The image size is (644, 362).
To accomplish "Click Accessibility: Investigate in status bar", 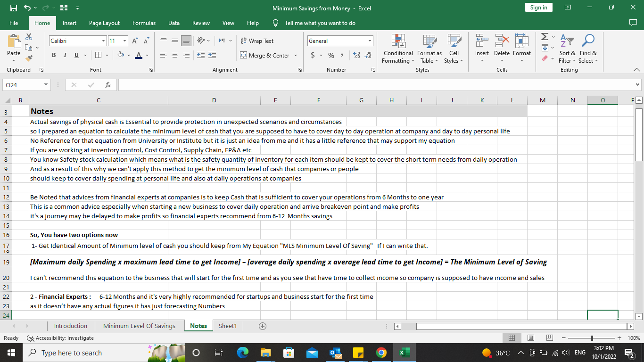I will [x=60, y=338].
